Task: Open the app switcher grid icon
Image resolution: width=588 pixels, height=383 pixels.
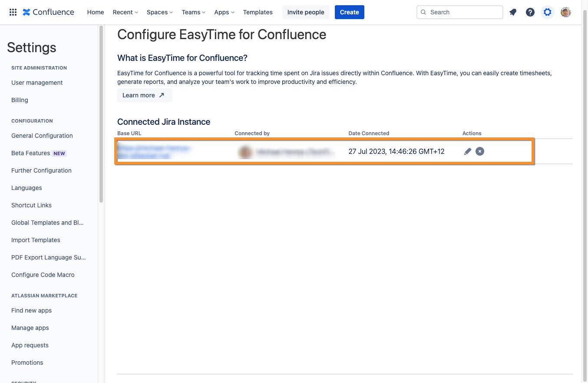Action: (x=13, y=12)
